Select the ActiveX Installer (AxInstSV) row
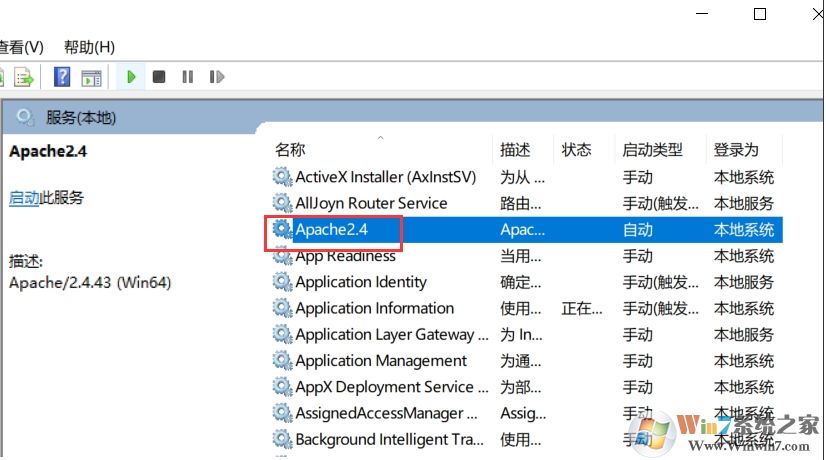This screenshot has width=826, height=460. (x=527, y=177)
